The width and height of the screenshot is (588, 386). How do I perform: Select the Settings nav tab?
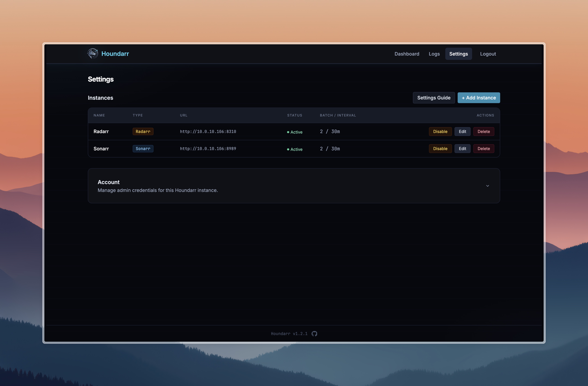point(459,54)
